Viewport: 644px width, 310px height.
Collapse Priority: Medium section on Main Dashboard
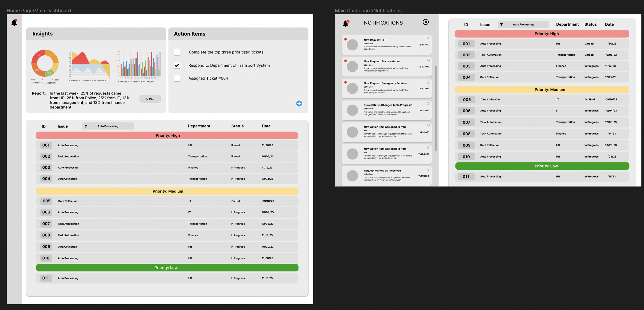(x=167, y=191)
